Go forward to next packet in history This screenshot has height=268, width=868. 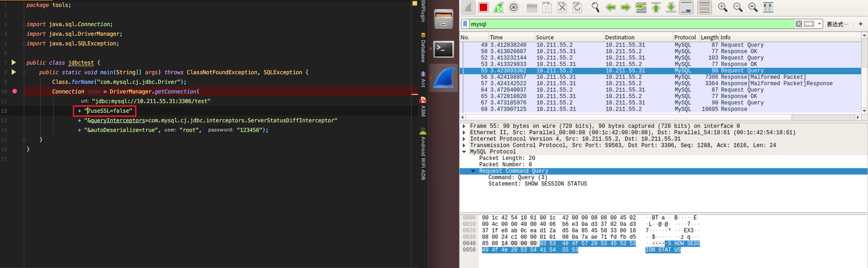pos(626,7)
